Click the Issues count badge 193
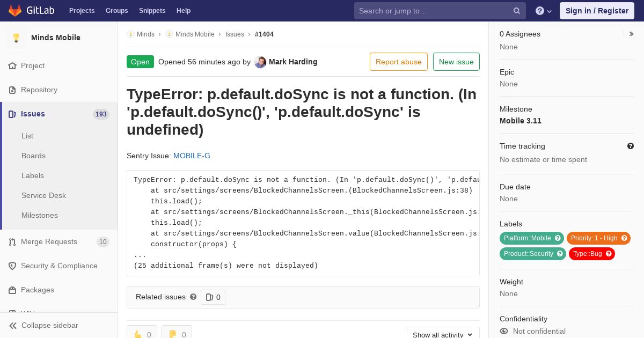 [101, 114]
